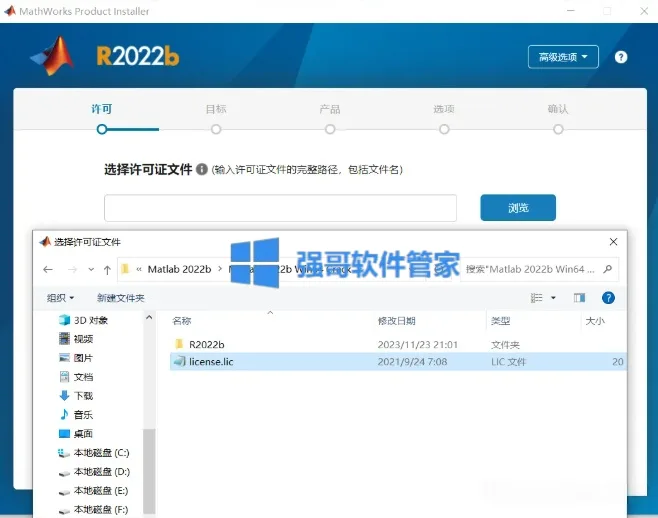Click date 2021/9/24 7:08 cell
This screenshot has width=658, height=518.
tap(412, 362)
